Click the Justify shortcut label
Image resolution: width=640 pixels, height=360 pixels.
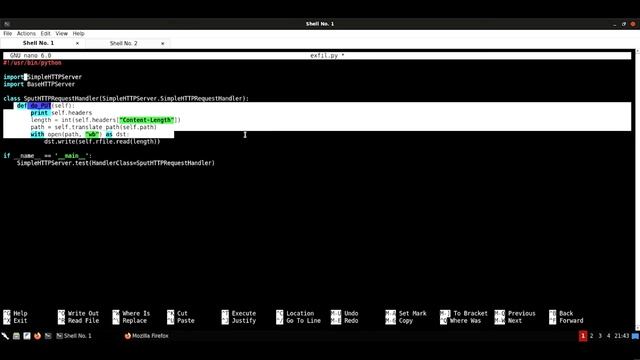tap(244, 321)
